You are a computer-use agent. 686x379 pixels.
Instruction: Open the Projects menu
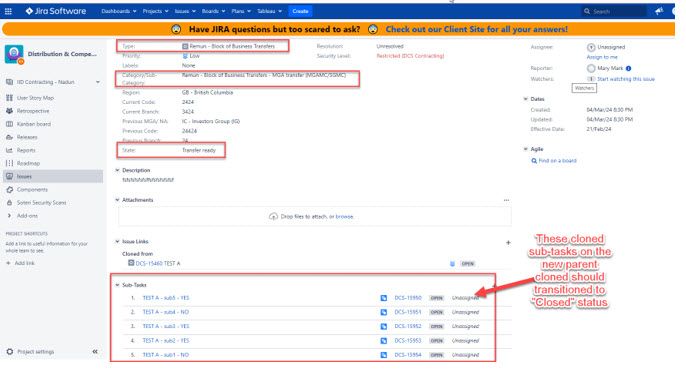pos(155,11)
